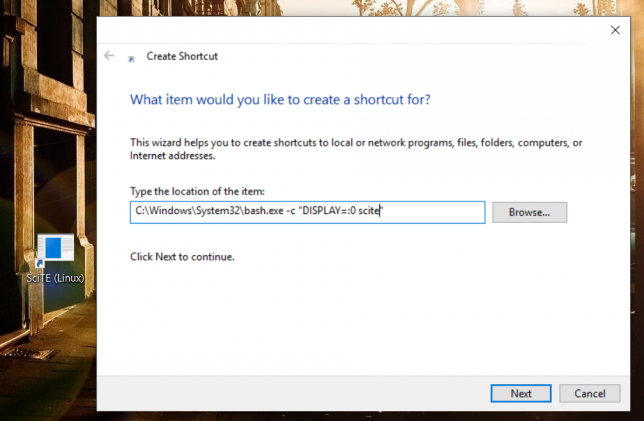
Task: Close the Create Shortcut dialog
Action: click(x=615, y=30)
